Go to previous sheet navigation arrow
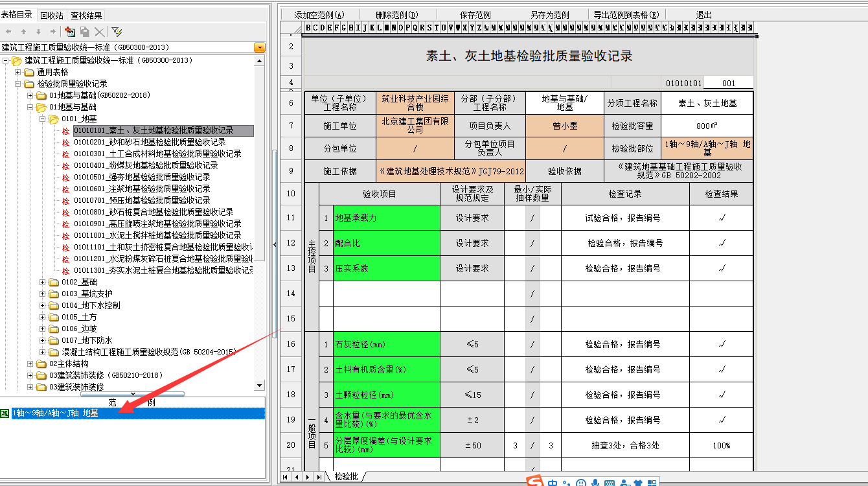This screenshot has width=868, height=486. point(296,476)
